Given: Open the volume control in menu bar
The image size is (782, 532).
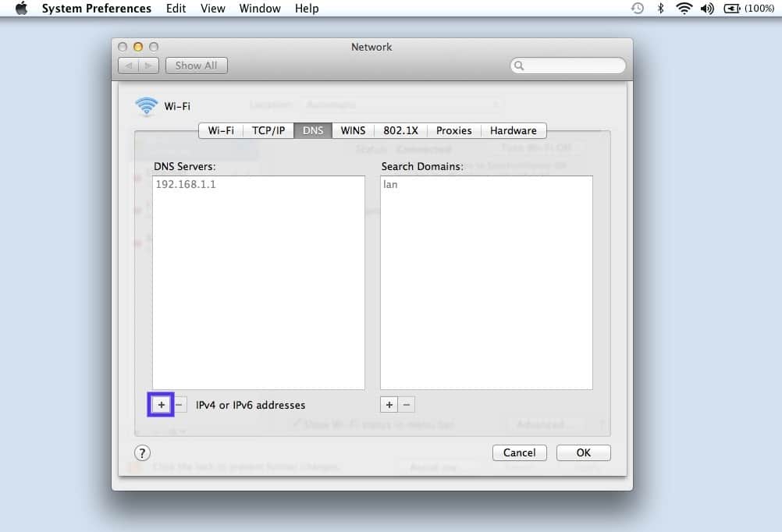Looking at the screenshot, I should 707,9.
